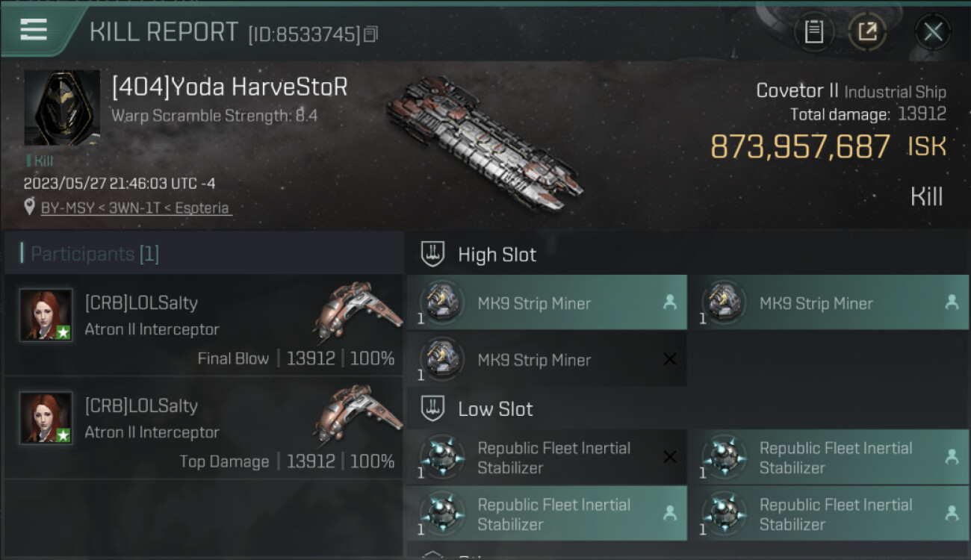Click the share export icon
Image resolution: width=971 pixels, height=560 pixels.
point(867,31)
